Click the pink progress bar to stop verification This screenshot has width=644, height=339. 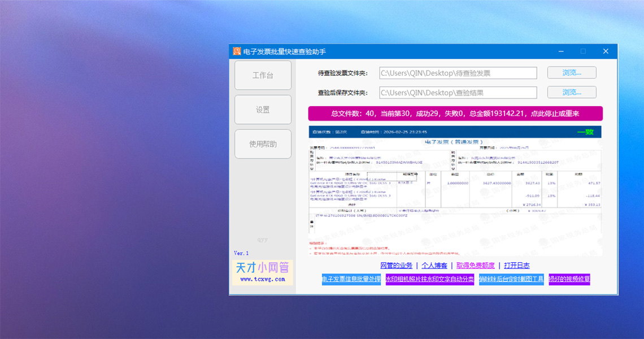coord(455,114)
